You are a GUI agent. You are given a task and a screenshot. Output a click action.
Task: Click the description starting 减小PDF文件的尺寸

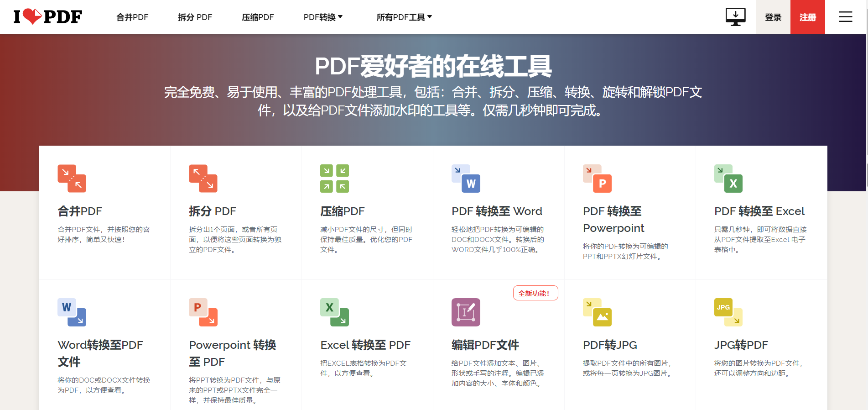(x=367, y=239)
